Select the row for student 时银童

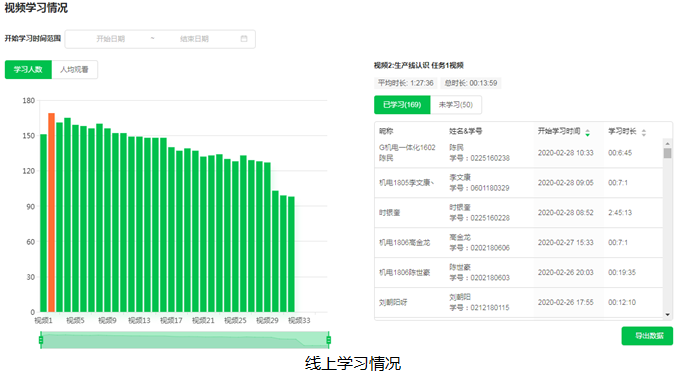click(x=519, y=213)
